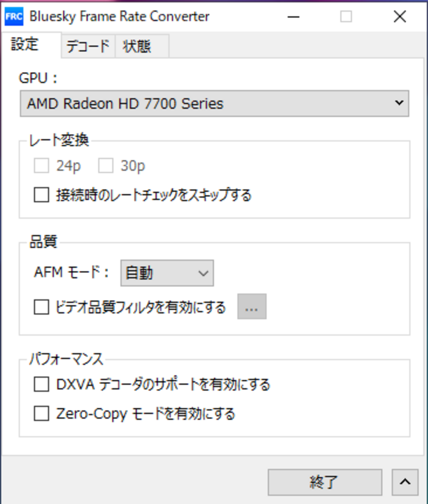The height and width of the screenshot is (504, 428).
Task: Enable DXVA デコーダのサポート checkbox
Action: 41,384
